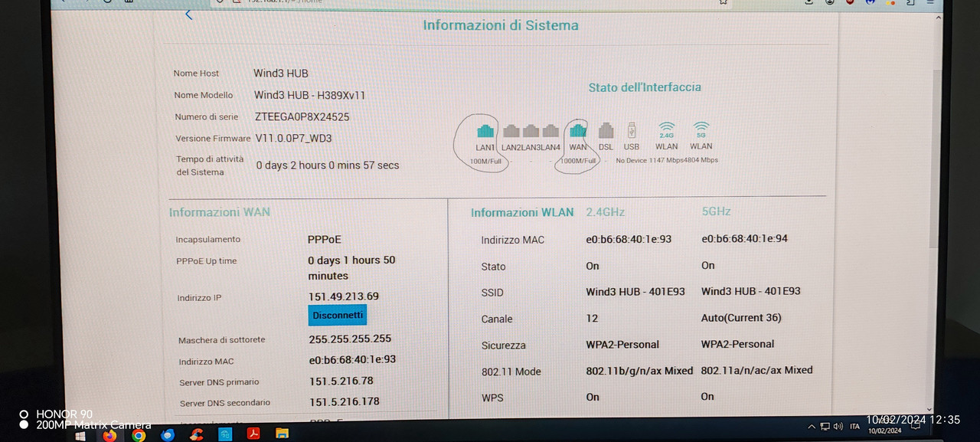The height and width of the screenshot is (442, 980).
Task: Select the Stato dell'Interfaccia heading
Action: pyautogui.click(x=645, y=87)
